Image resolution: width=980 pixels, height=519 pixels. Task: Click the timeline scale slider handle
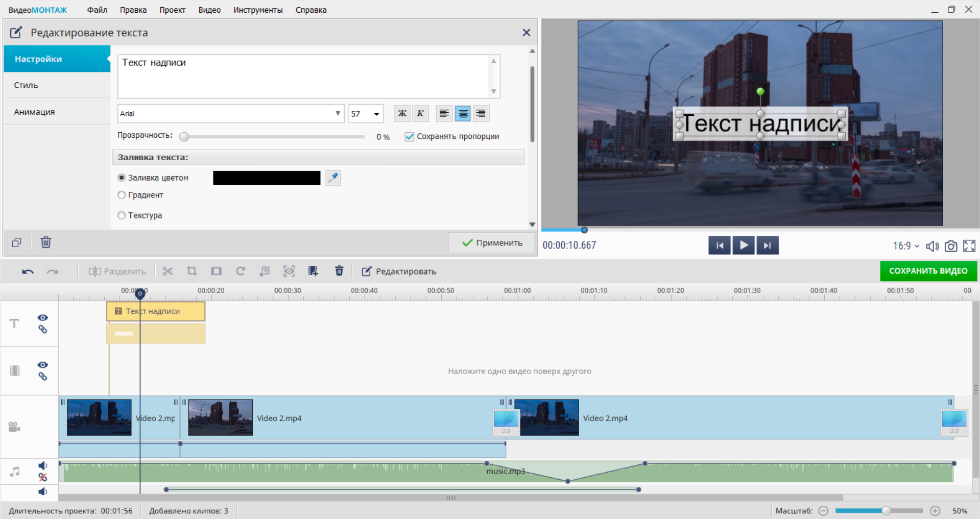pyautogui.click(x=886, y=511)
